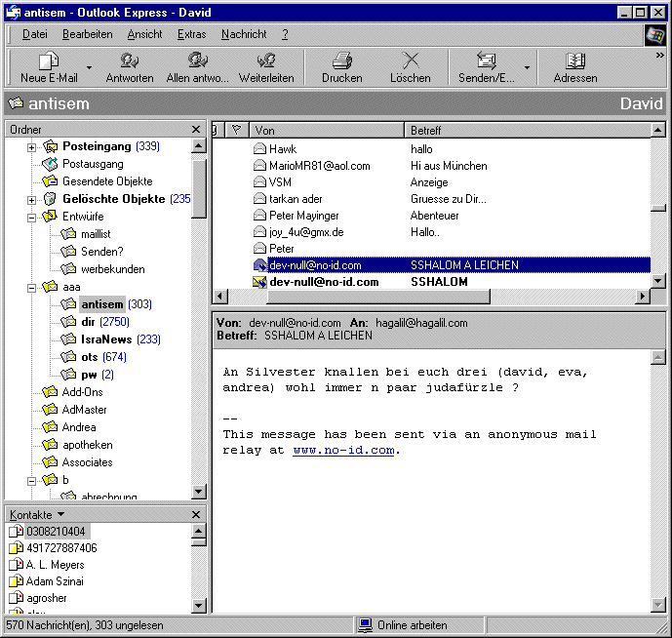Click the Neue E-Mail toolbar icon
Screen dimensions: 672x638
coord(48,61)
